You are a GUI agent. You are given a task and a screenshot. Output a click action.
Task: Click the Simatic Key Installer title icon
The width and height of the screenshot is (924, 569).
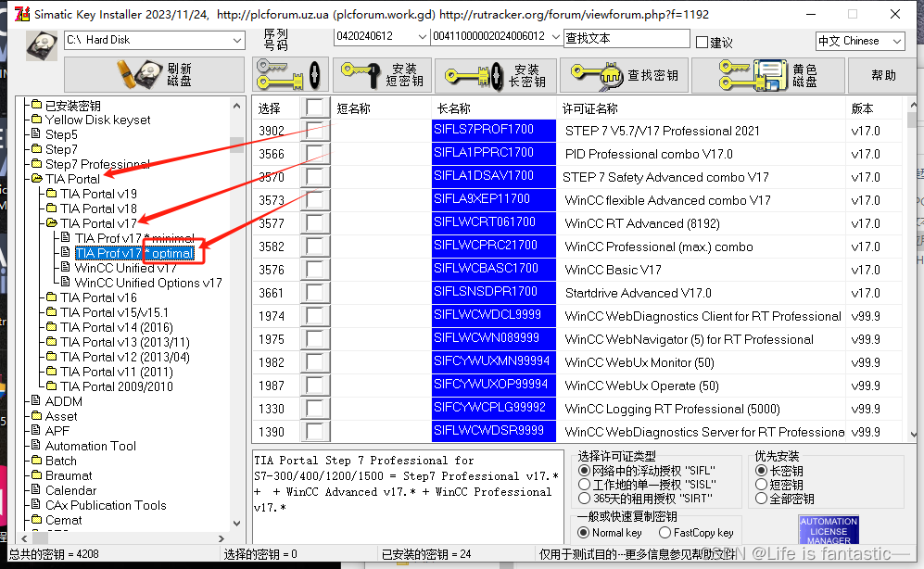(22, 14)
